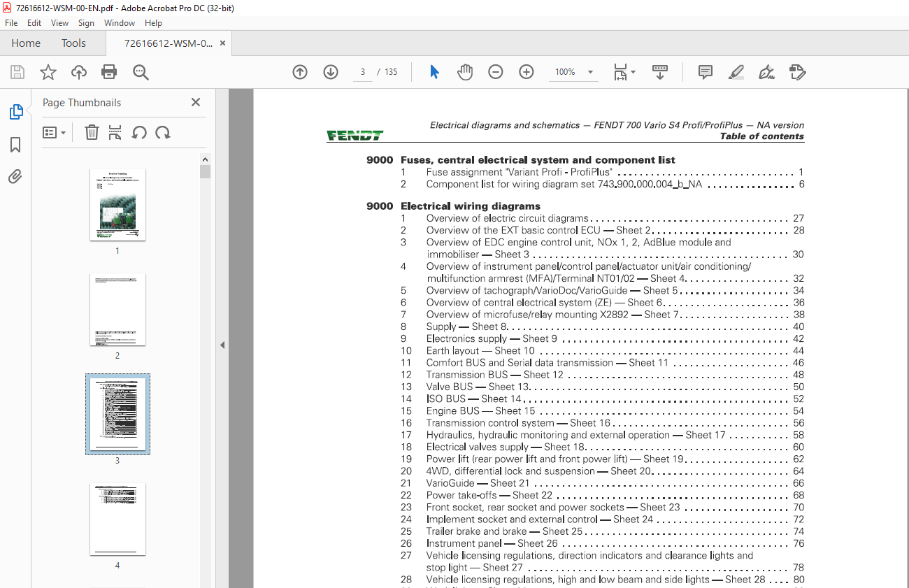Open the thumbnails options dropdown menu
The width and height of the screenshot is (909, 588).
[x=54, y=132]
